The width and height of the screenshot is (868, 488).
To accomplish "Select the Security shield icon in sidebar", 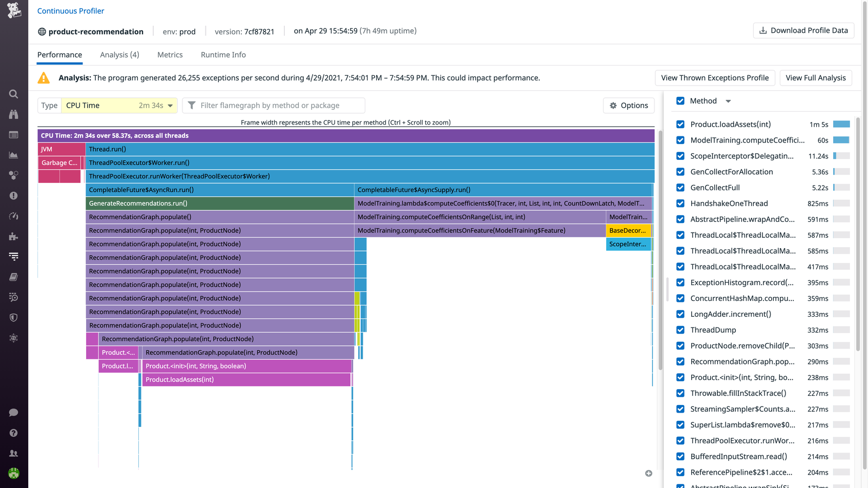I will click(x=13, y=317).
